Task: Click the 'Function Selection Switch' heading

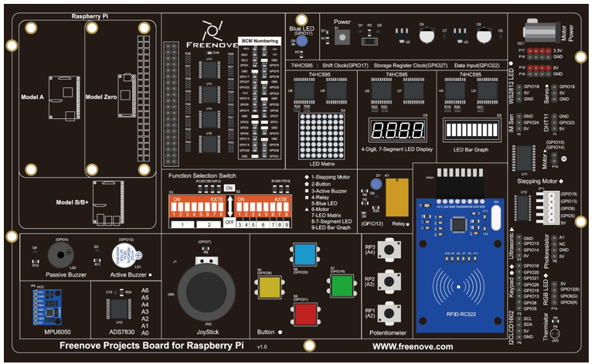Action: 202,175
